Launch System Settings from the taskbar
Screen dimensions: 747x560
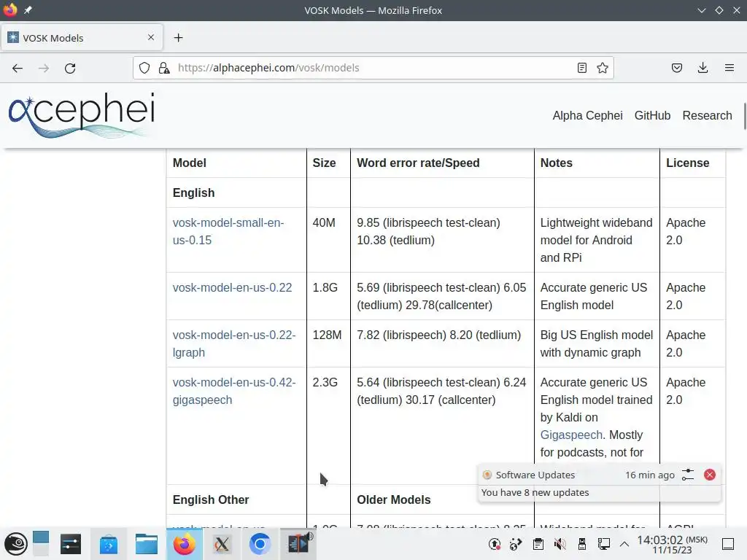click(x=71, y=544)
